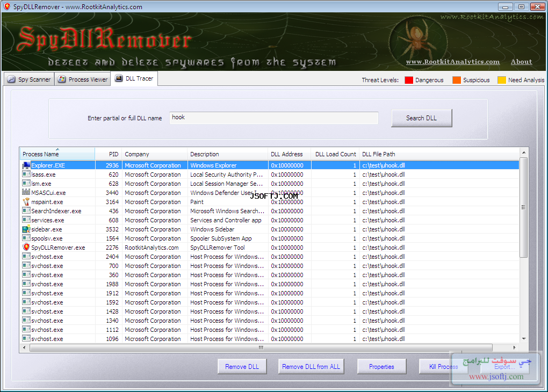Switch to the Spy Scanner tab
Screen dimensions: 548x392
(x=29, y=79)
